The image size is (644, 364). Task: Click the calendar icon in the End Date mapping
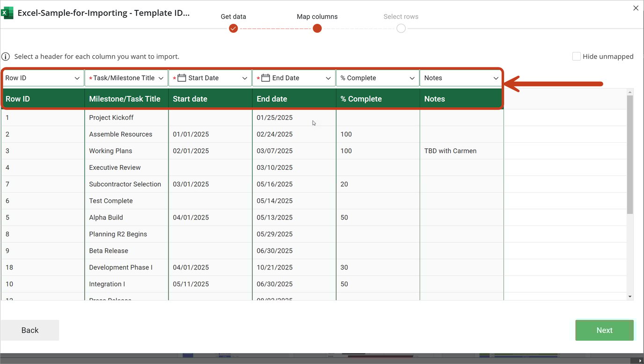point(265,78)
